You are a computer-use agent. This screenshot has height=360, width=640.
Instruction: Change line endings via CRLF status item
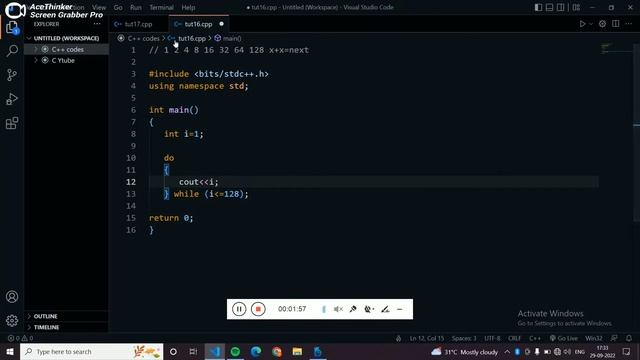[514, 338]
